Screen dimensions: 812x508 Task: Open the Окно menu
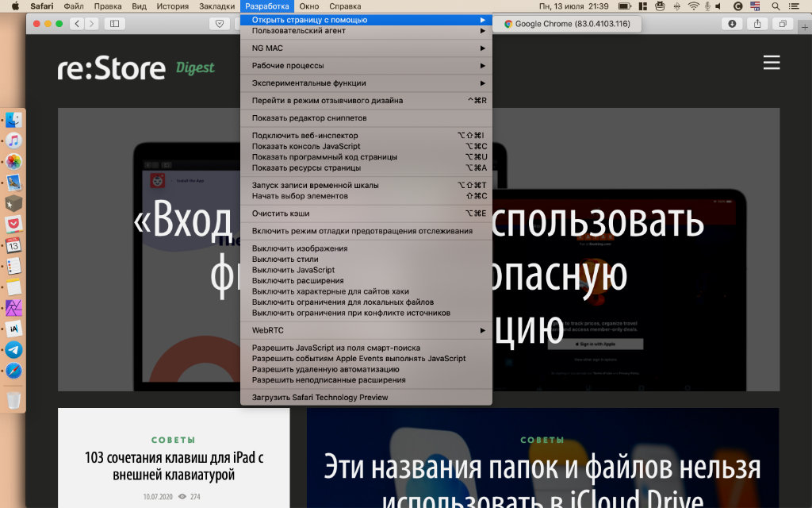click(309, 6)
